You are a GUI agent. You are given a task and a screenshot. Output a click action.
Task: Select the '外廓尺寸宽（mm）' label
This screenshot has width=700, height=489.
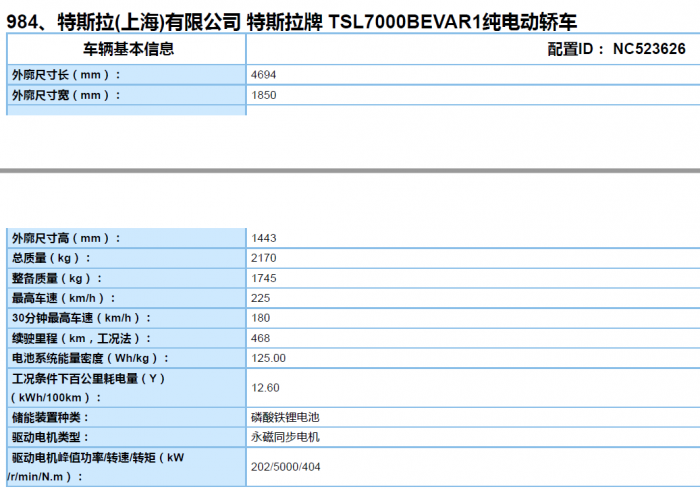66,95
